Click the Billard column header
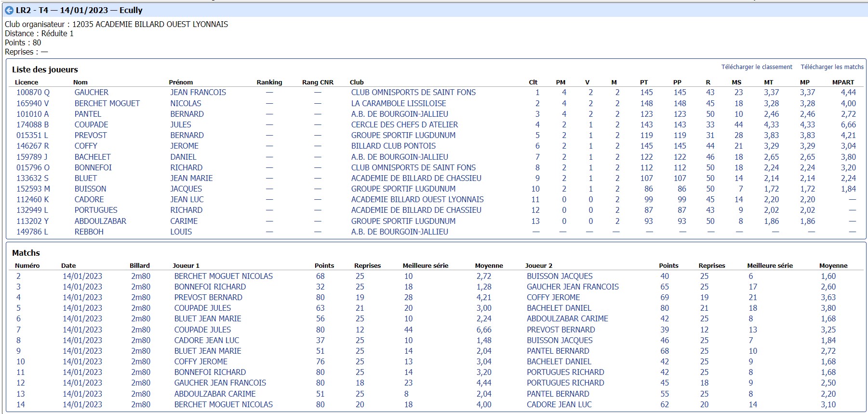Image resolution: width=868 pixels, height=414 pixels. click(x=140, y=265)
